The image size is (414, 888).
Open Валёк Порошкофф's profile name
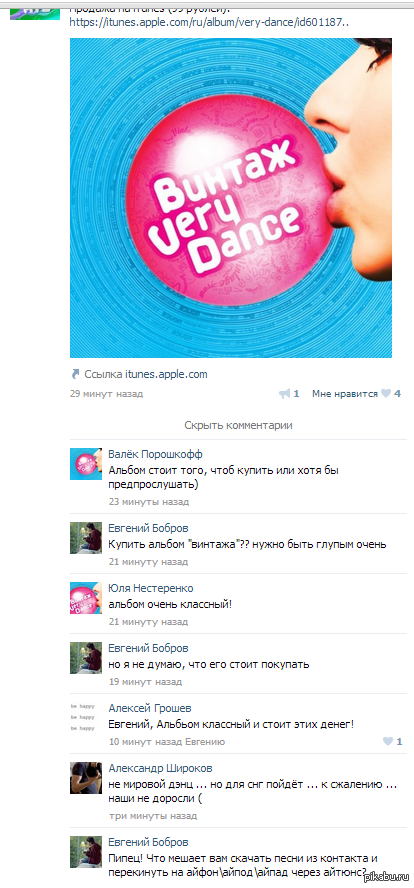pos(155,454)
